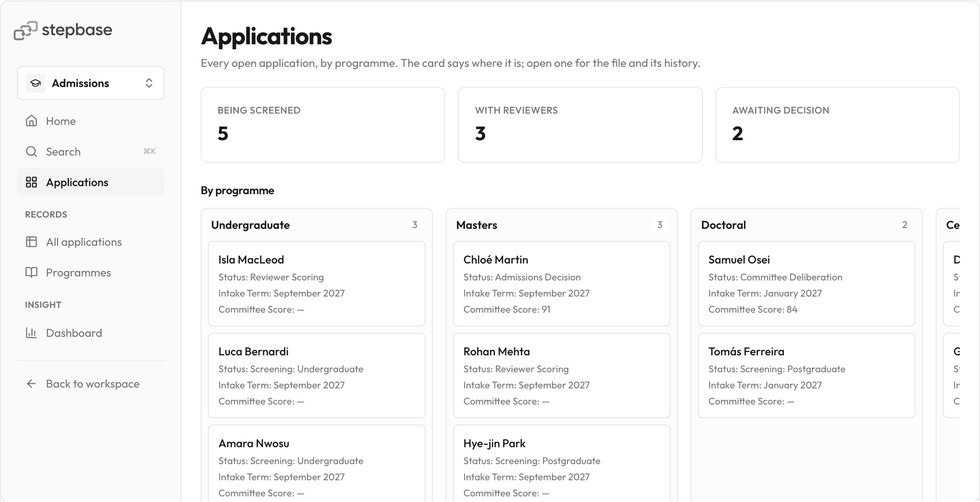Image resolution: width=980 pixels, height=502 pixels.
Task: Open the With Reviewers summary card
Action: coord(580,125)
